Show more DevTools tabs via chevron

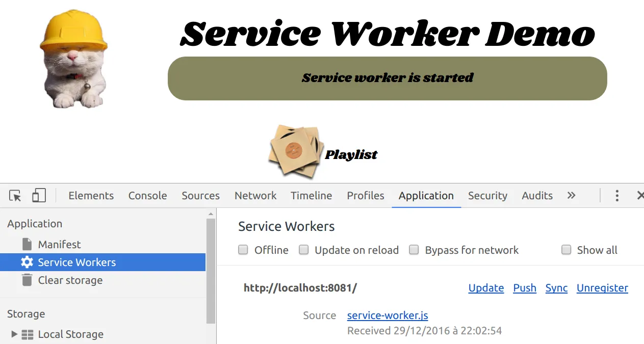pos(571,196)
